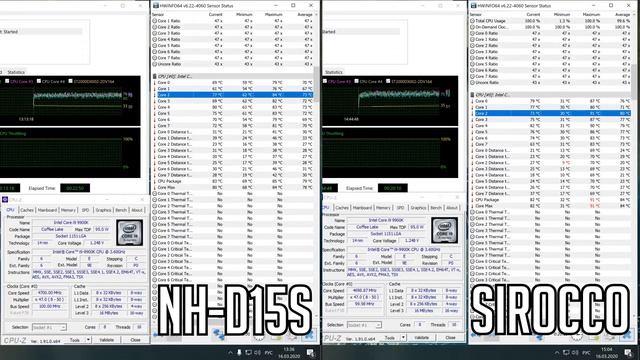Open the Tools dropdown arrow in left CPU-Z

pyautogui.click(x=88, y=340)
